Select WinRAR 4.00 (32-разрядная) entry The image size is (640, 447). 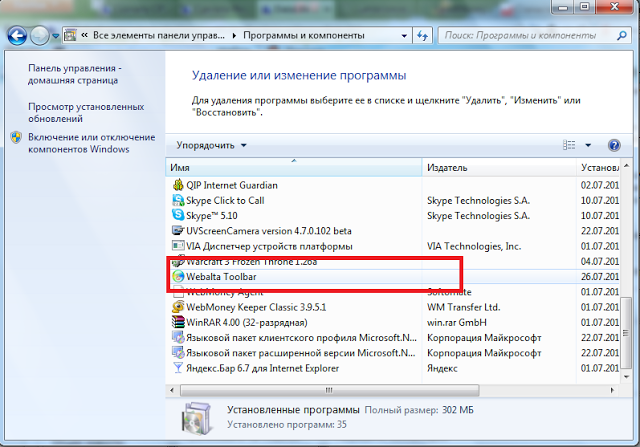tap(247, 322)
